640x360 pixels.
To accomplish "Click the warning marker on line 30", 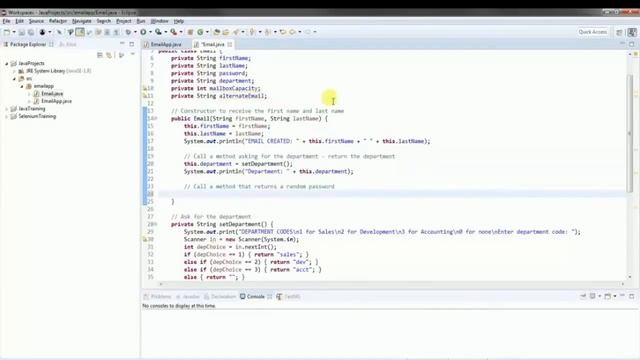I will click(144, 240).
